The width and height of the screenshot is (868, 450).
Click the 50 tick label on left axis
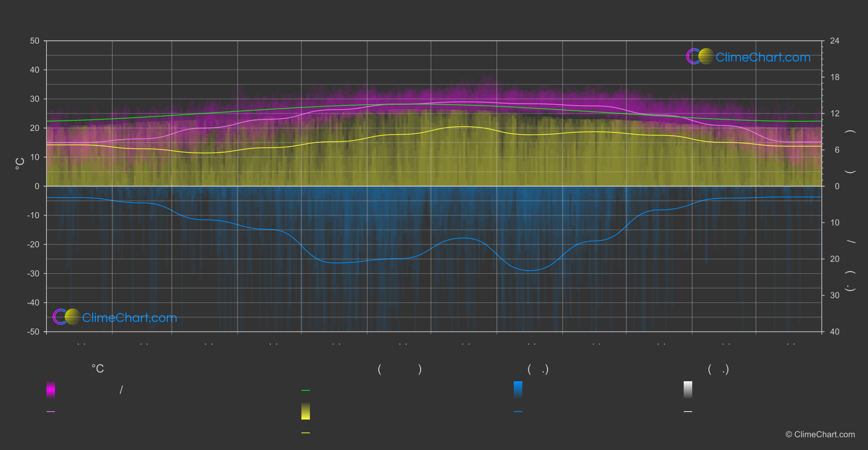(35, 41)
